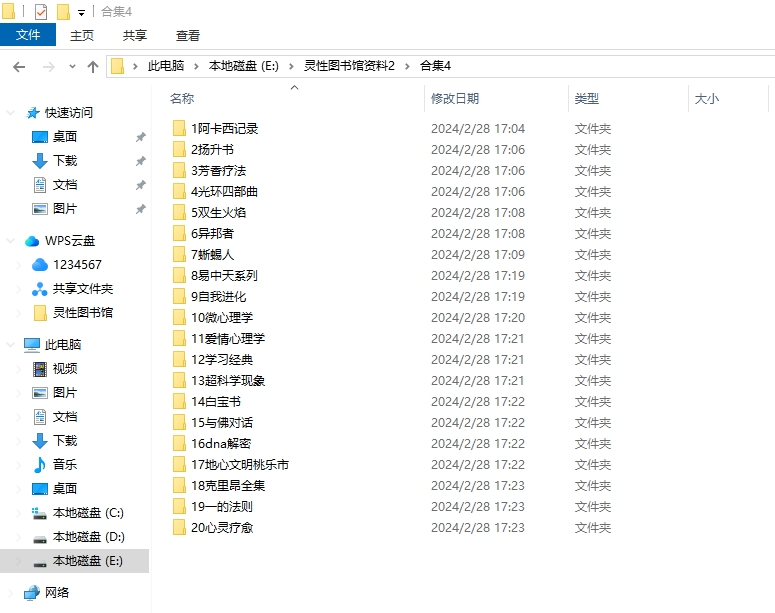Sort by the 修改日期 column header

[455, 98]
